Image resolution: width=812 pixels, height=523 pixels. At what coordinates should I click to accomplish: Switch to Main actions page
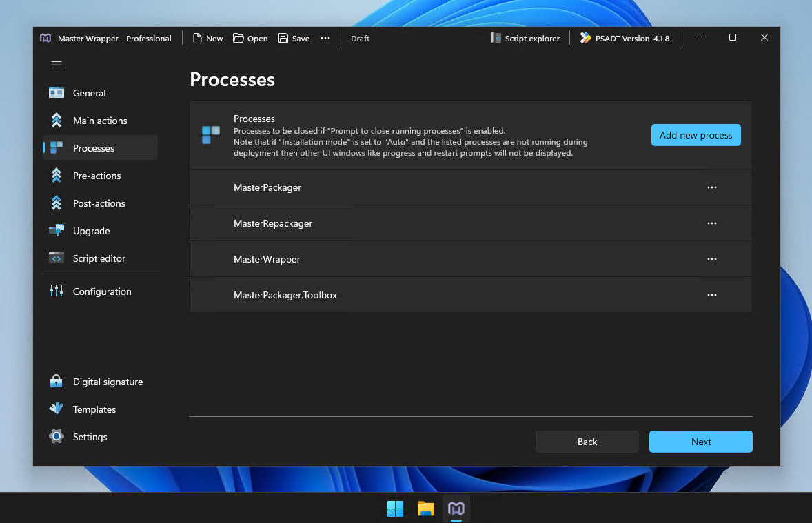100,121
